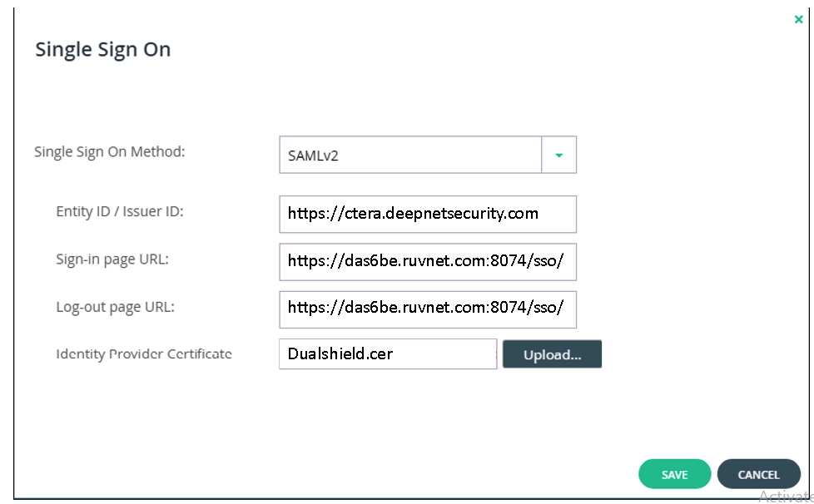Click the Single Sign On dialog title
Screen dimensions: 814x504
click(x=102, y=50)
